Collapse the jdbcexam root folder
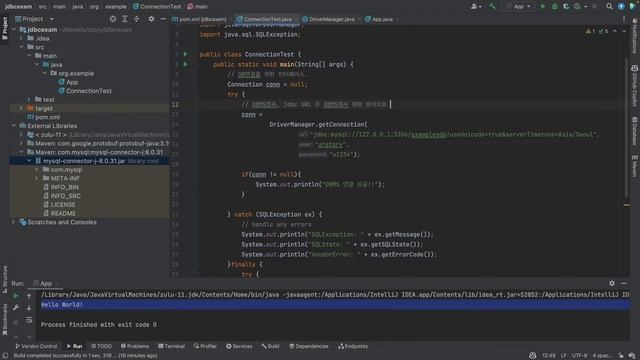This screenshot has height=360, width=640. 13,30
